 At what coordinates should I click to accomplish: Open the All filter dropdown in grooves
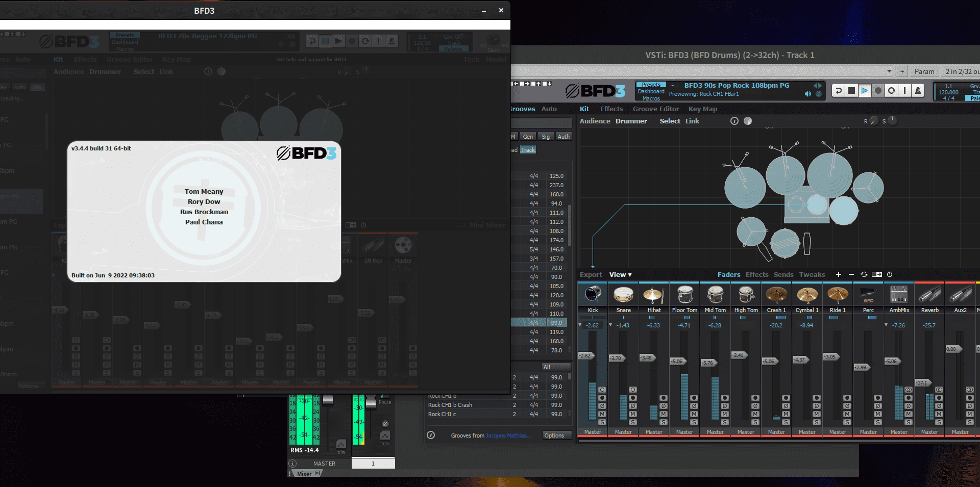click(556, 367)
